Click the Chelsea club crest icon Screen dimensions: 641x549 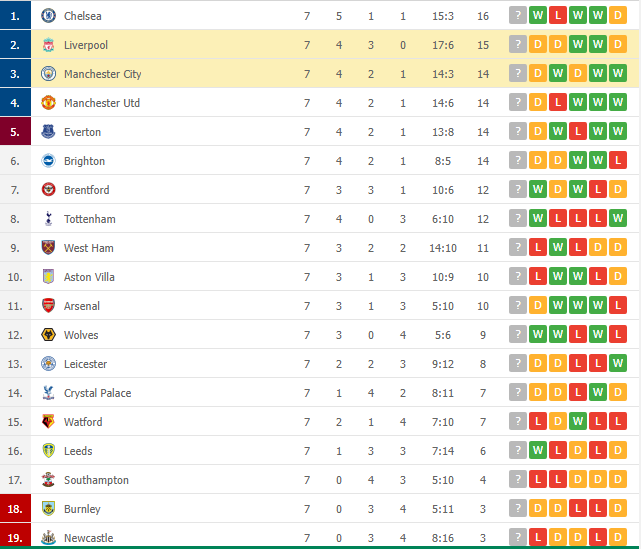(48, 16)
